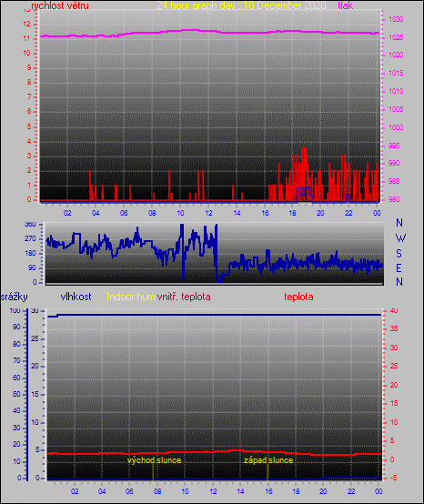Select the 1030 pressure axis value
This screenshot has height=504, width=424.
pyautogui.click(x=396, y=20)
